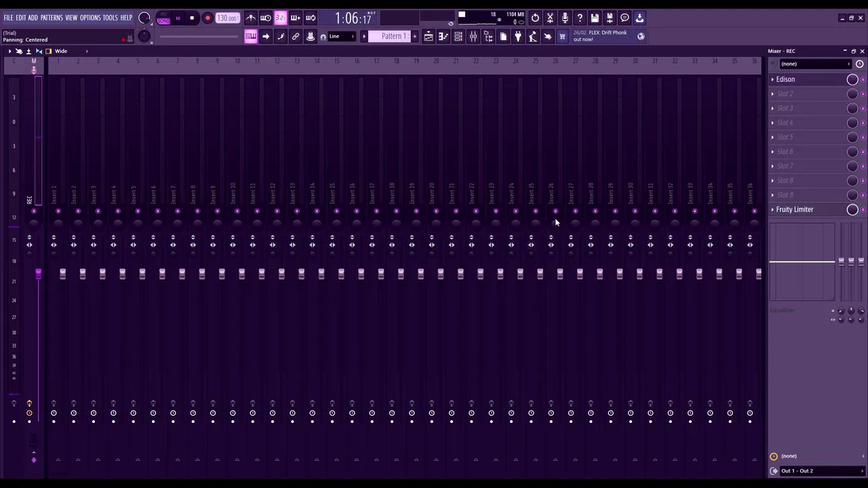Open the Playlist view icon
The width and height of the screenshot is (868, 488).
(429, 37)
